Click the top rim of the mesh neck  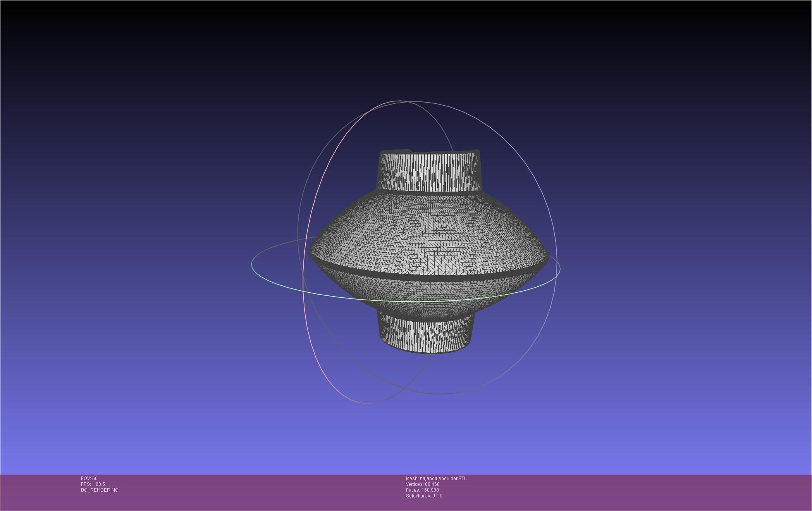(x=429, y=153)
